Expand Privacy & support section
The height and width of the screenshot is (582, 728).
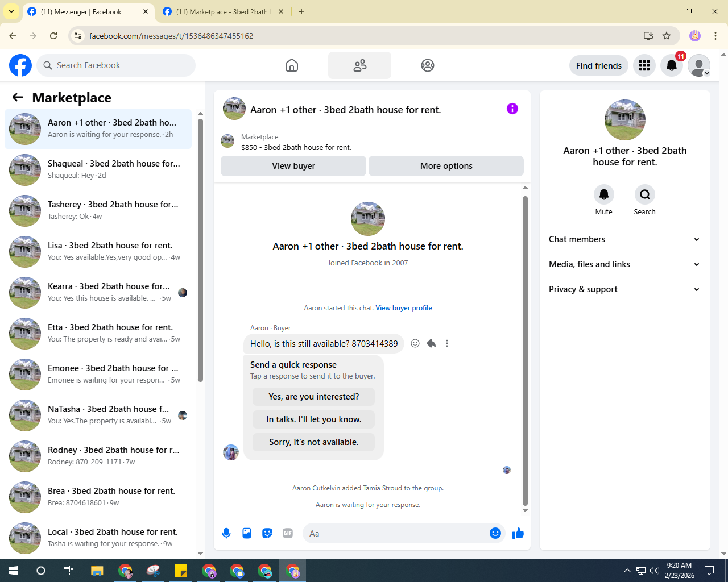(624, 289)
